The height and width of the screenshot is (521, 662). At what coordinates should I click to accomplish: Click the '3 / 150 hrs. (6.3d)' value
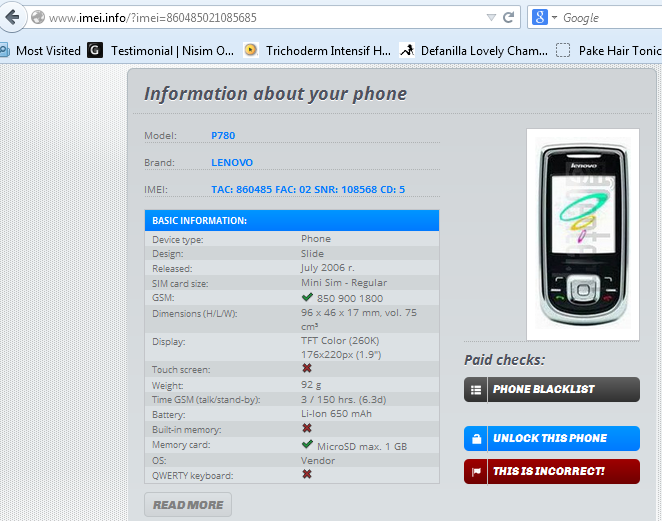pos(344,399)
